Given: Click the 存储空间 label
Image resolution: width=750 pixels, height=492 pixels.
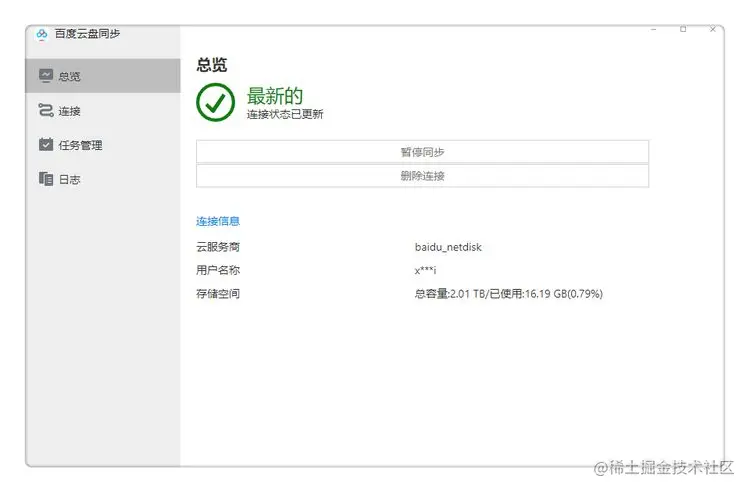Looking at the screenshot, I should (x=218, y=294).
